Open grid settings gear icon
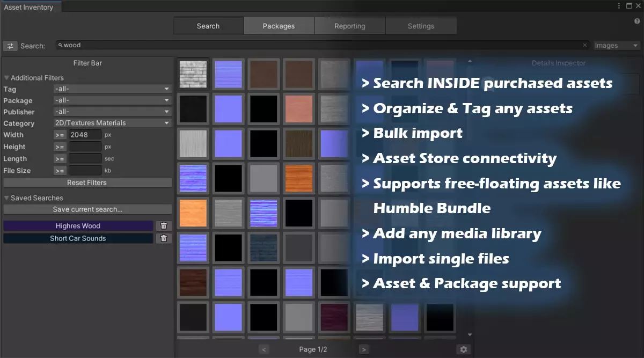 click(x=464, y=349)
